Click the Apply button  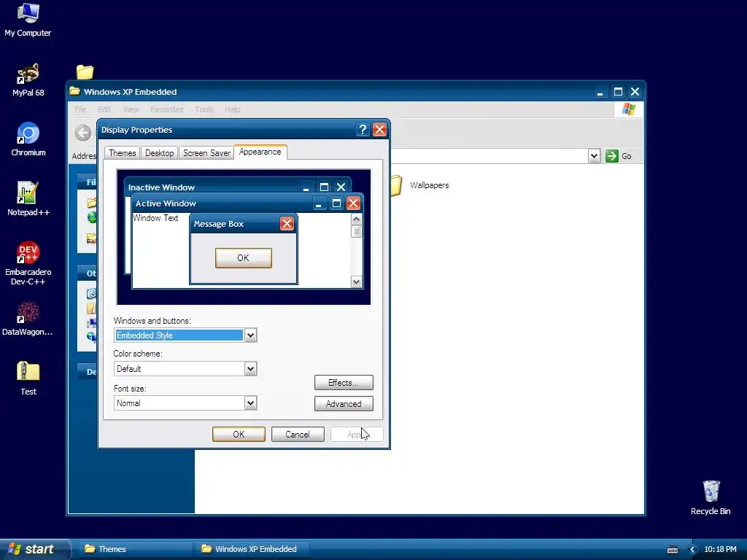pos(357,435)
